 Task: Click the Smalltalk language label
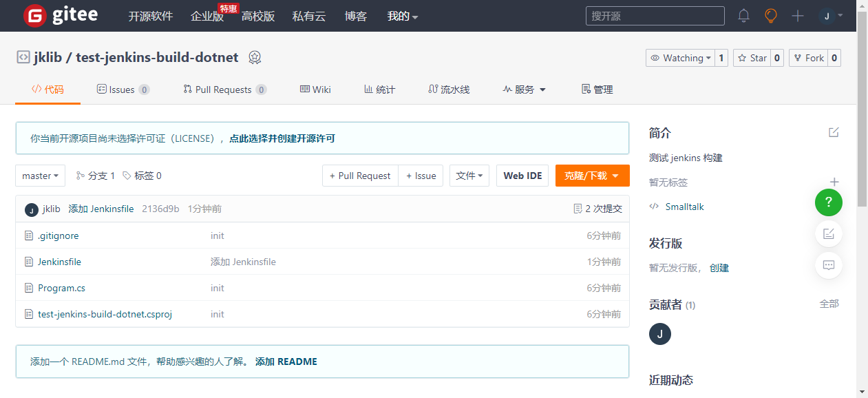point(684,207)
